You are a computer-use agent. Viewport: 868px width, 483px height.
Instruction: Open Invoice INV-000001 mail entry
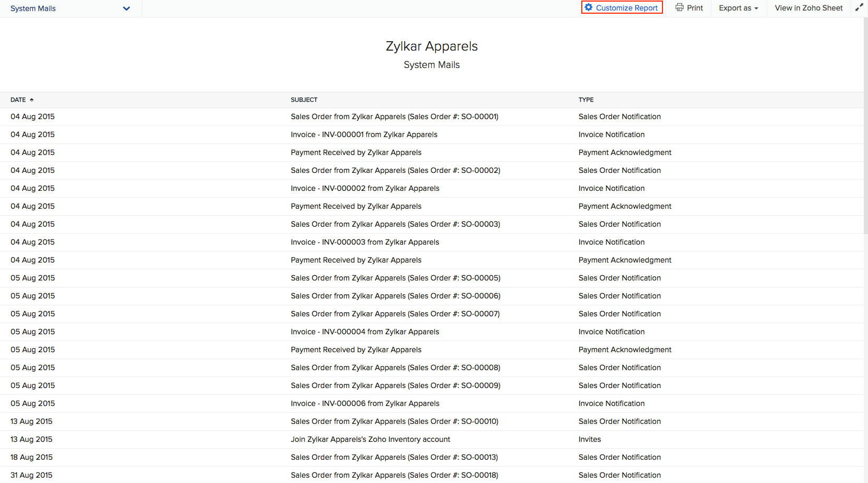point(364,134)
